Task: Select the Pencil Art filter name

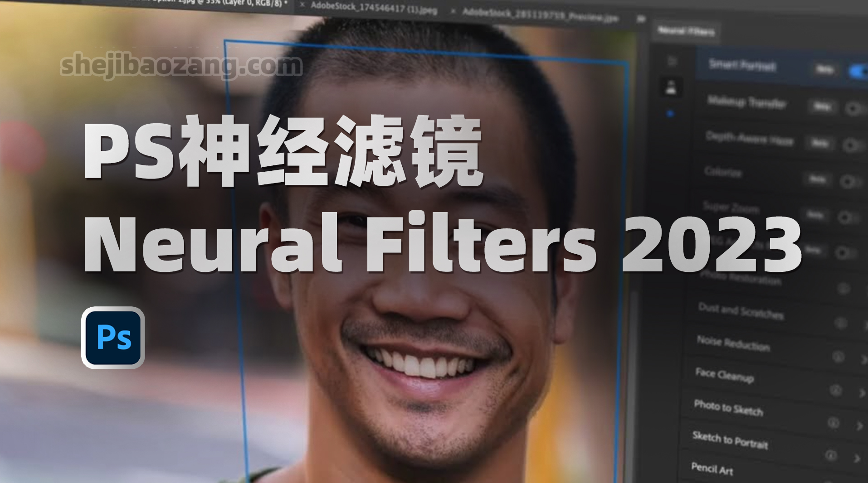Action: pyautogui.click(x=712, y=469)
